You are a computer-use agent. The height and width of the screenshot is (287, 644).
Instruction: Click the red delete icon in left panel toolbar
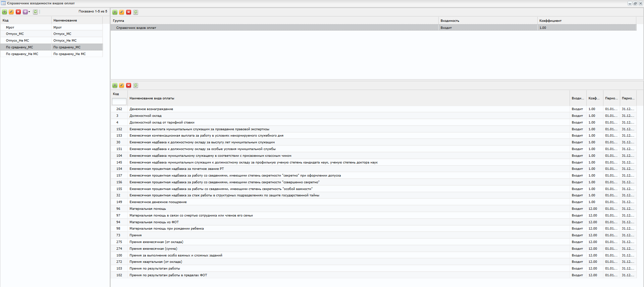(18, 12)
